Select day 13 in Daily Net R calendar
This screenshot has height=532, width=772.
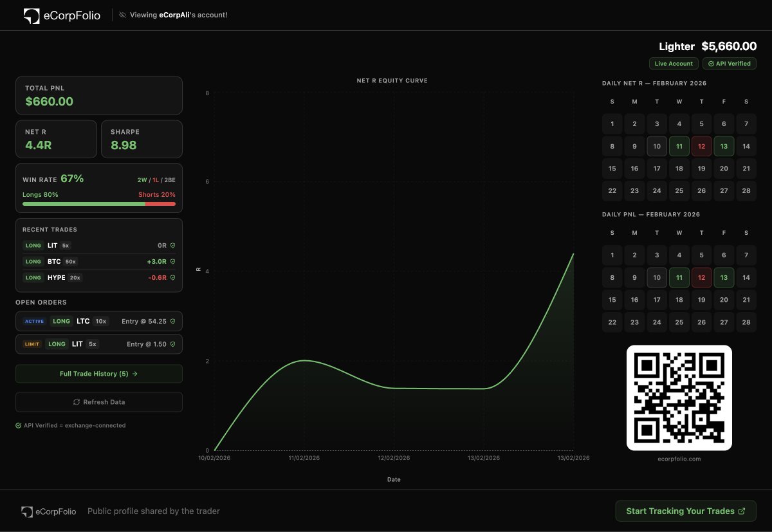724,147
